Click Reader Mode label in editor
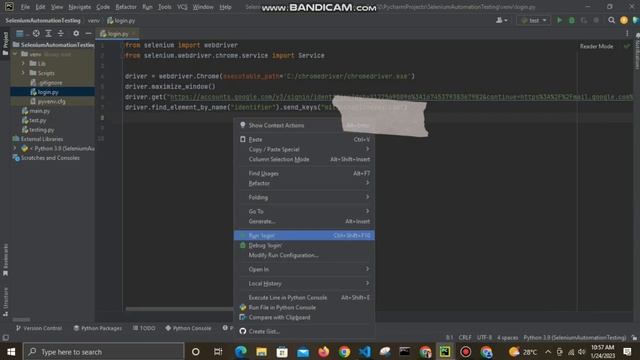 pos(596,46)
